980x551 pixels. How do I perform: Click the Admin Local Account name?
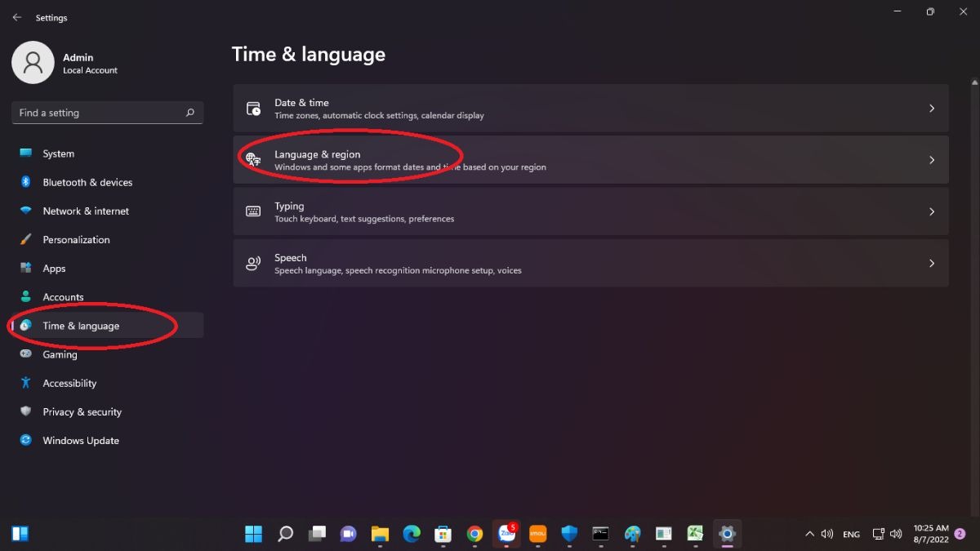click(90, 64)
